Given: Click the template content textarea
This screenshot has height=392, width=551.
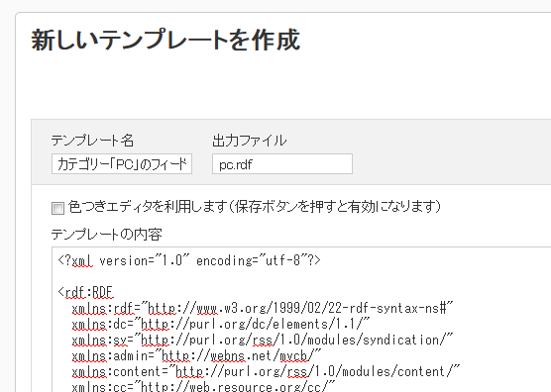Looking at the screenshot, I should 301,320.
